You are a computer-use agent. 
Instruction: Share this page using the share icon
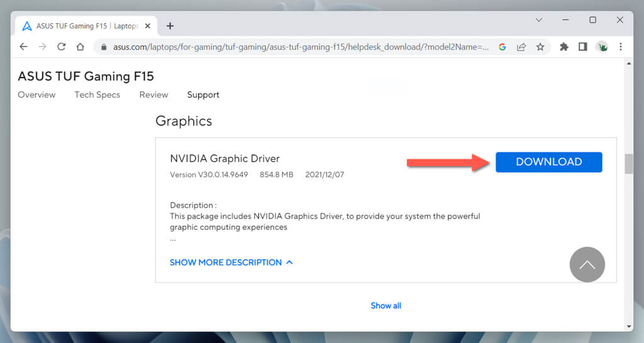coord(521,47)
